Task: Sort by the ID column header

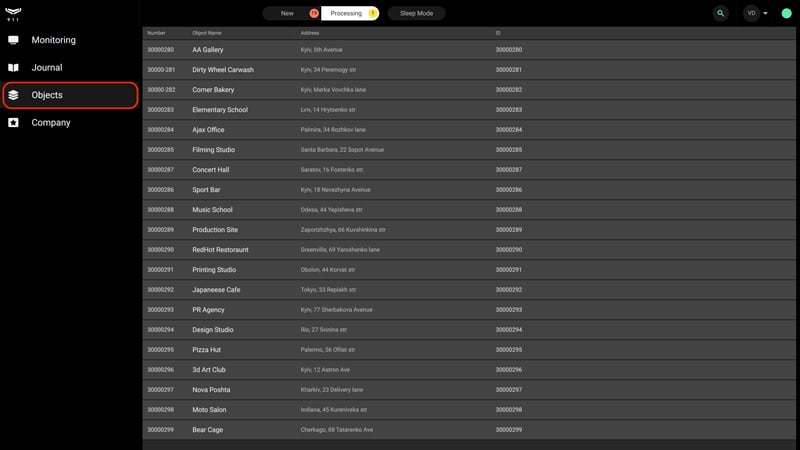Action: pyautogui.click(x=498, y=33)
